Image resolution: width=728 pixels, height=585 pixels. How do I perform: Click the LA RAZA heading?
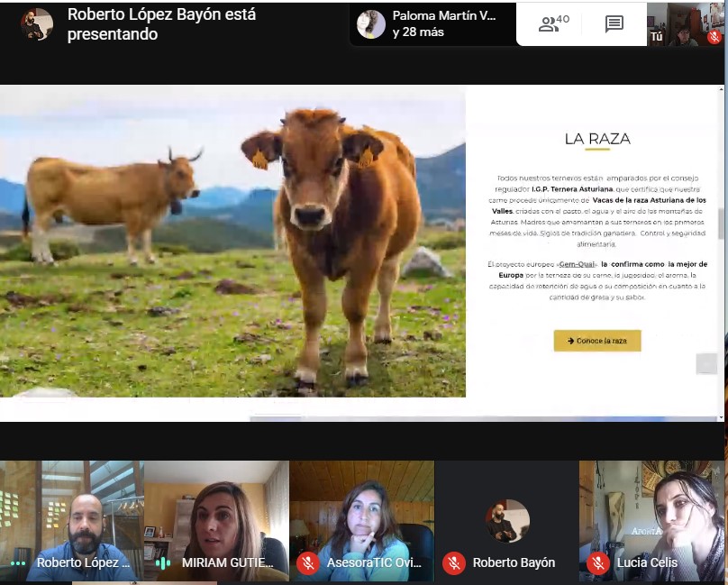click(x=597, y=139)
